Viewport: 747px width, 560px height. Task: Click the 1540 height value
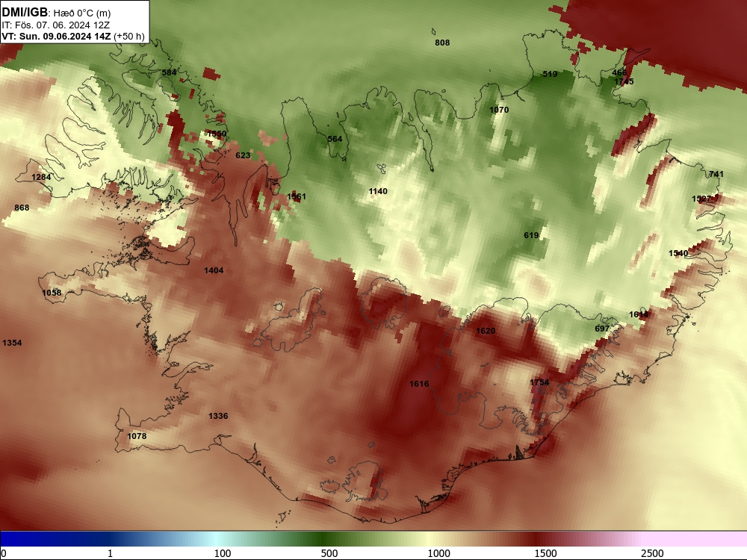(678, 253)
